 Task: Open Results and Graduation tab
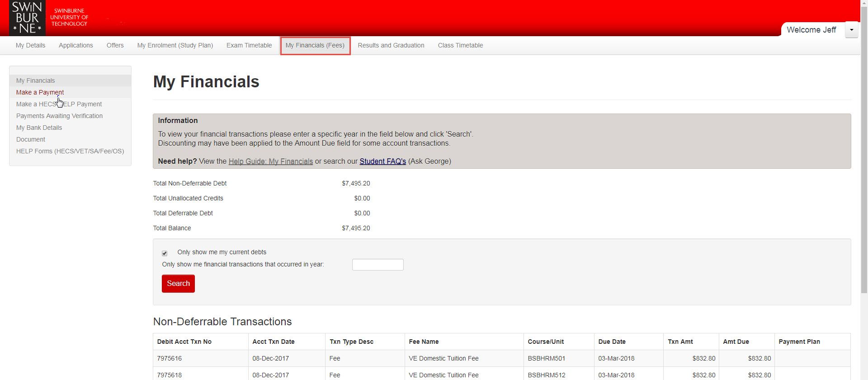click(391, 45)
